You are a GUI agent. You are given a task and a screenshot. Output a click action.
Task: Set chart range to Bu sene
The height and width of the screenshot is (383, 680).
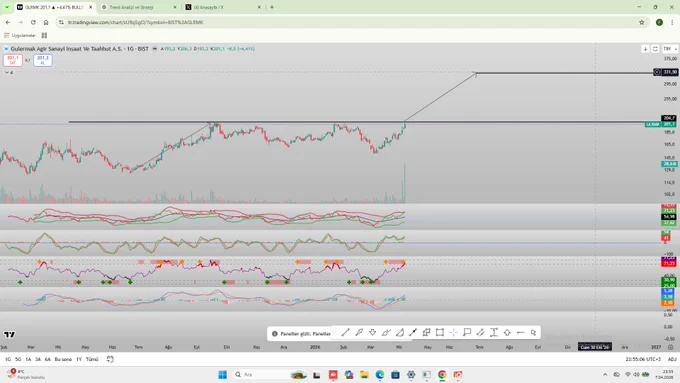tap(63, 359)
